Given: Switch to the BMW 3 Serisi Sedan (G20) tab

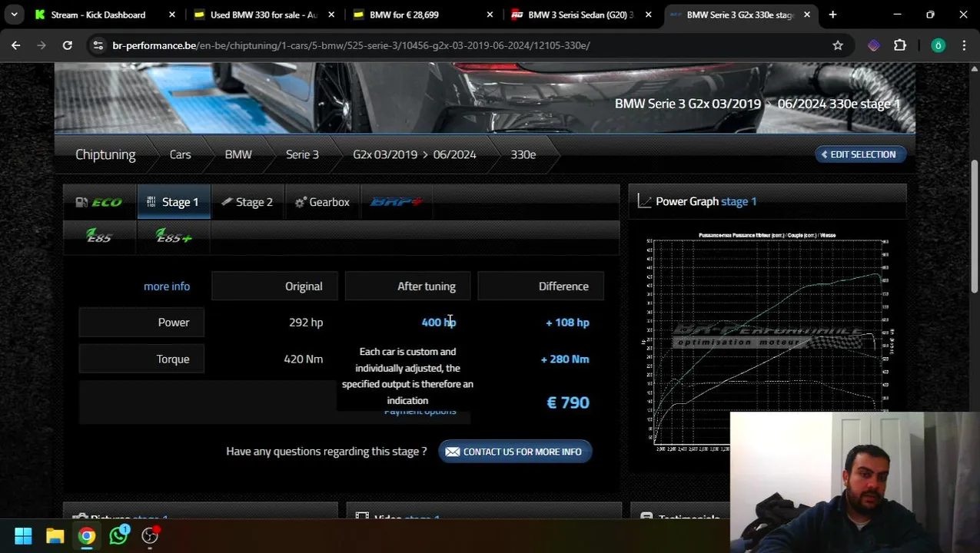Looking at the screenshot, I should pos(580,15).
